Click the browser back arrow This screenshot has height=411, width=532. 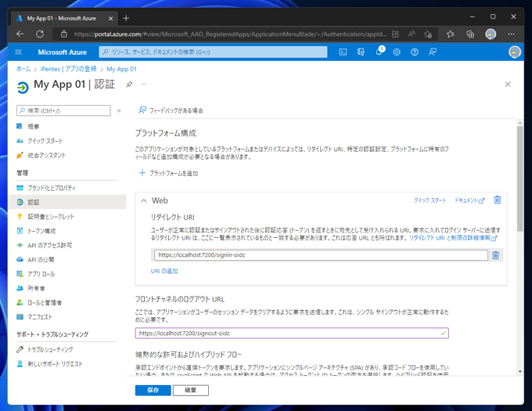tap(20, 34)
